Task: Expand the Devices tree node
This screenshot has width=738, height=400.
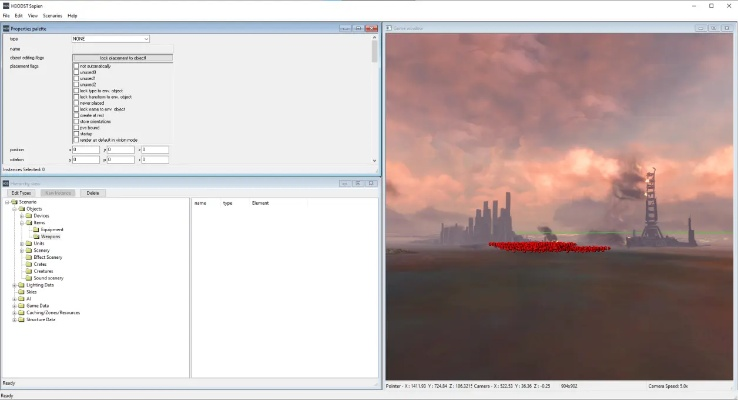Action: coord(21,215)
